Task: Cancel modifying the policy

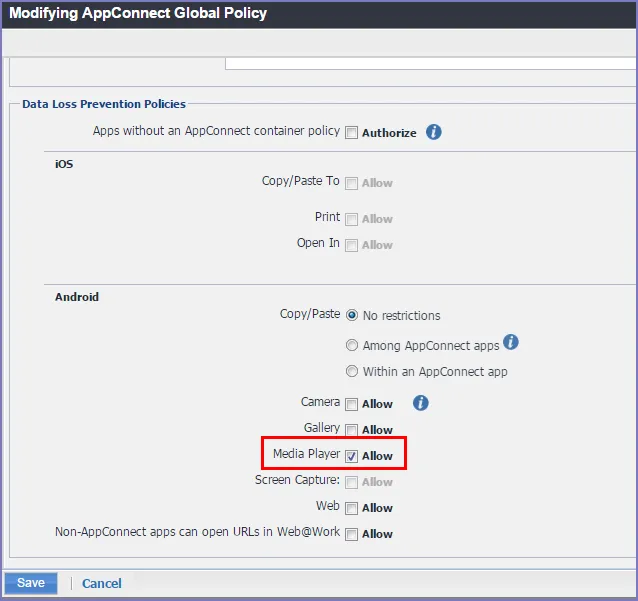Action: [102, 584]
